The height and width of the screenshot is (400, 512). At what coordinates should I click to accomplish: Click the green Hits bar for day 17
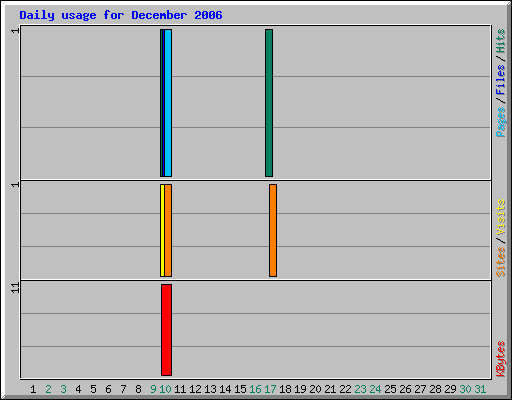(x=269, y=103)
